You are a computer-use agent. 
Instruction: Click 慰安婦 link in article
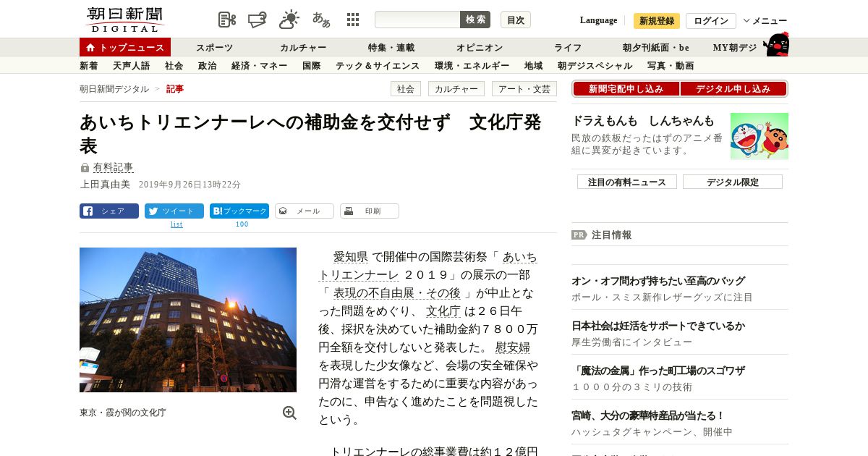[512, 347]
